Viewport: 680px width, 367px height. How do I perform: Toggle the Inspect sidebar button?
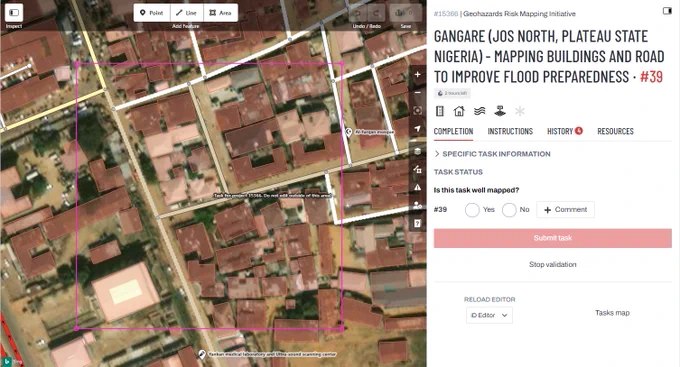(14, 13)
